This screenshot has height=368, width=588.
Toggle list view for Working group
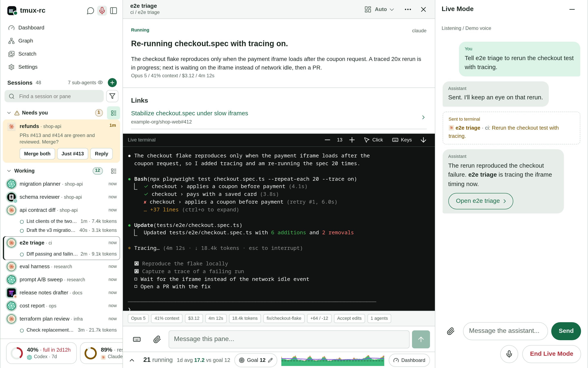(114, 171)
